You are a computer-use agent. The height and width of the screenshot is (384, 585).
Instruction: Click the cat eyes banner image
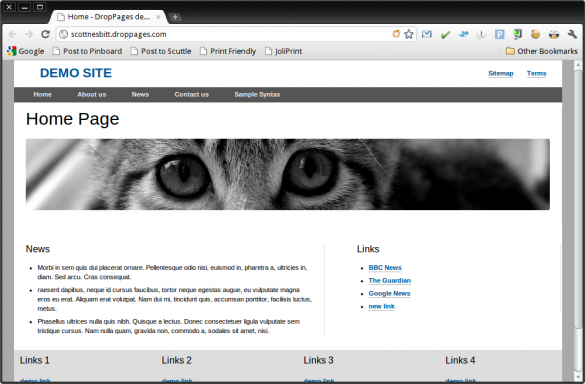tap(288, 174)
